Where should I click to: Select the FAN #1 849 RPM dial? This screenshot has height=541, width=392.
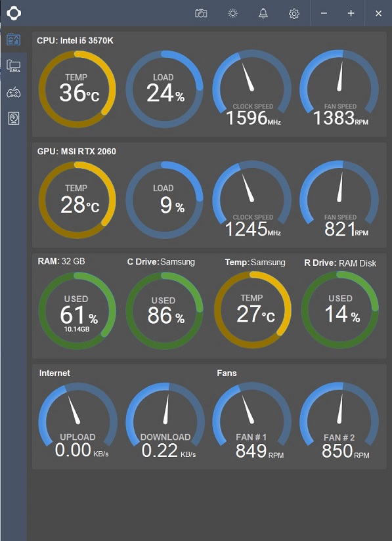pyautogui.click(x=252, y=421)
